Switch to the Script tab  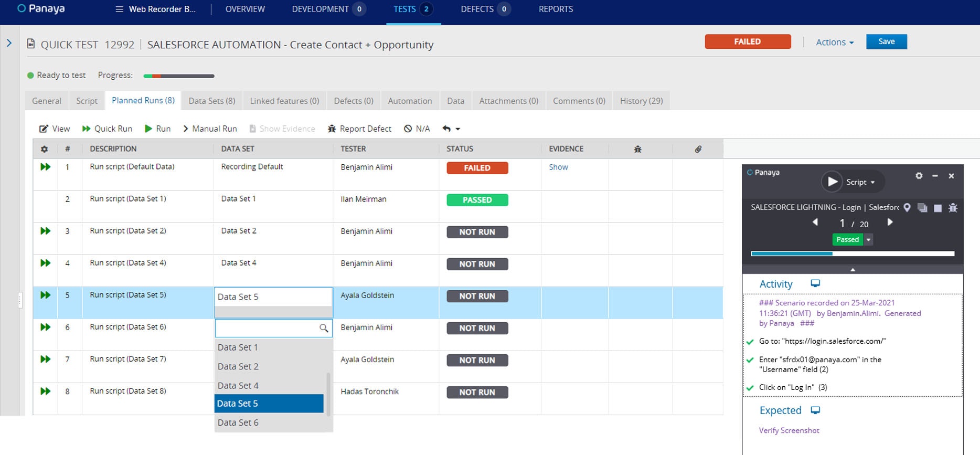point(87,101)
